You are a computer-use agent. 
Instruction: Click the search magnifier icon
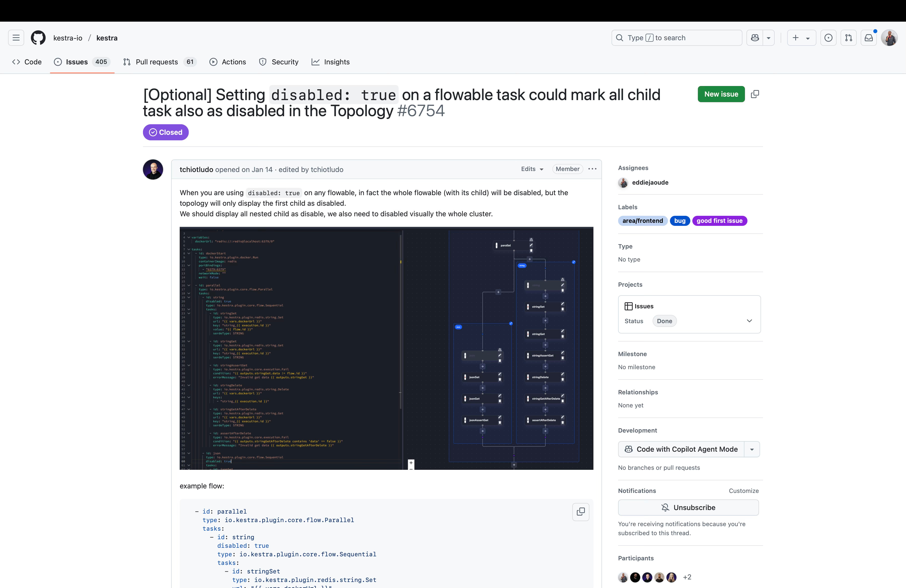click(620, 38)
